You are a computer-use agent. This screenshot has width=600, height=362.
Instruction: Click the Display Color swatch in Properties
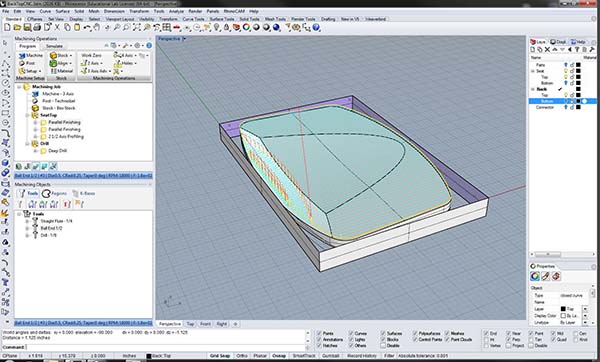click(563, 316)
